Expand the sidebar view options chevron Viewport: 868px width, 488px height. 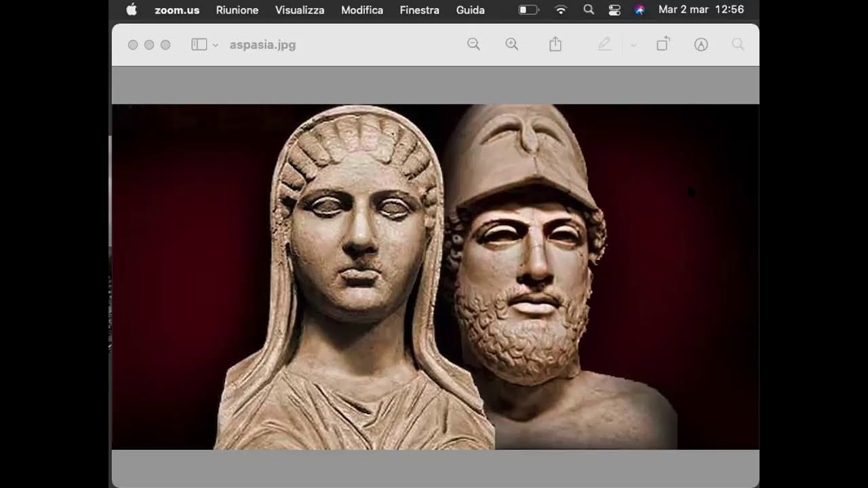(216, 45)
